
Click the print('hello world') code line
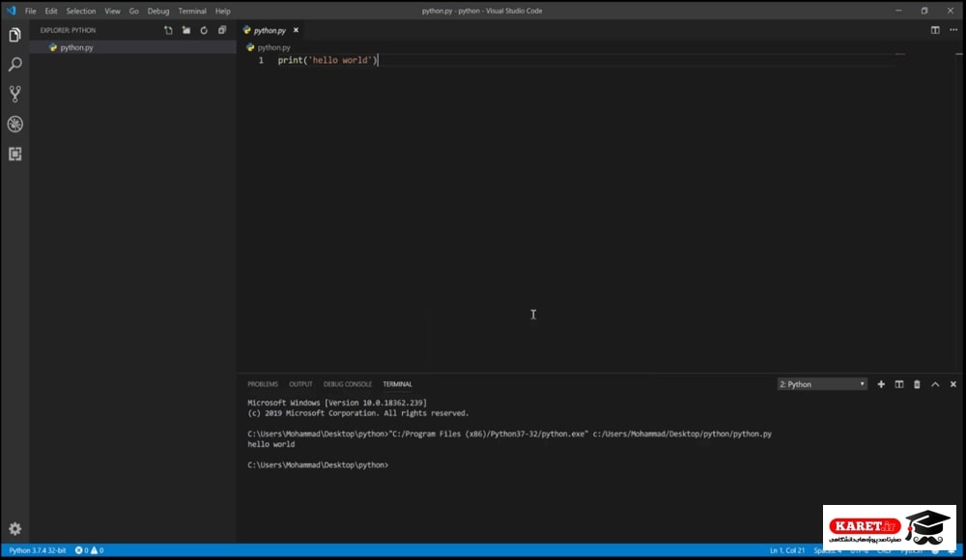tap(327, 61)
